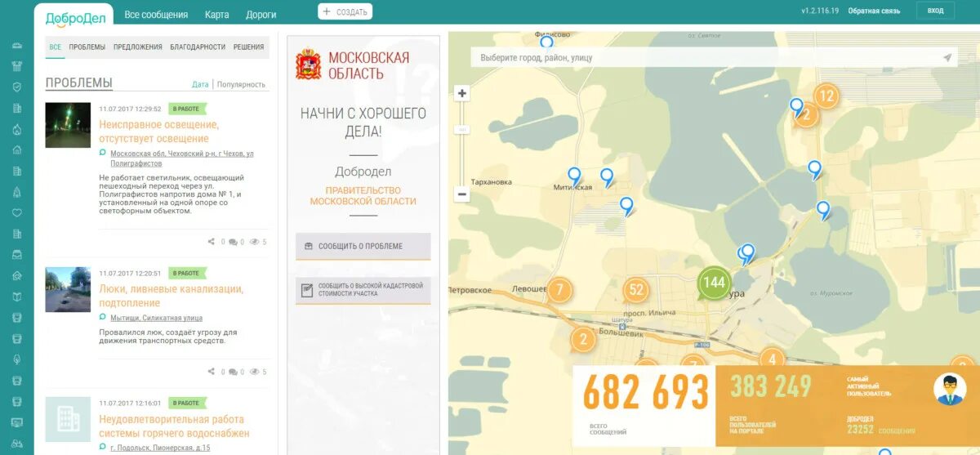
Task: Select the ВСЕ tab
Action: coord(55,47)
